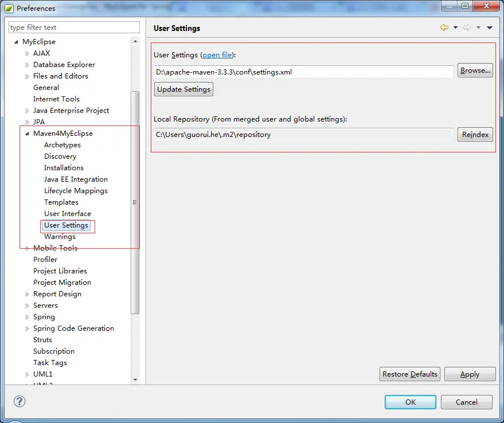The width and height of the screenshot is (504, 423).
Task: Click the Preferences window title icon
Action: [x=9, y=9]
